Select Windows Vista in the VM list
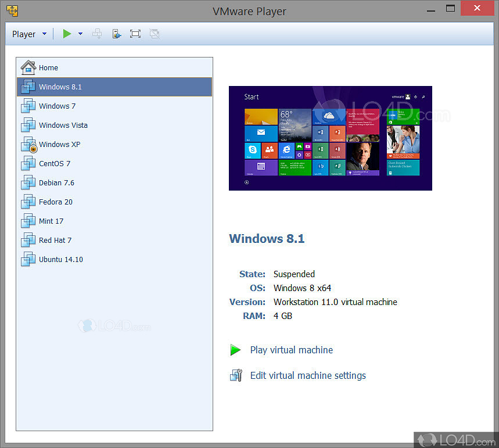 tap(63, 126)
